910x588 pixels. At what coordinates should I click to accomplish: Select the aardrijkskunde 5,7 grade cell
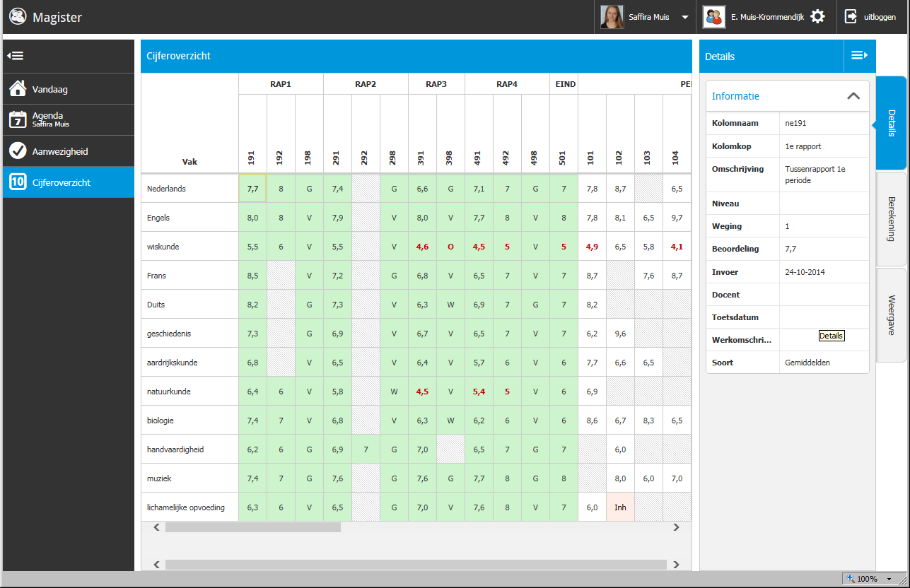pos(479,363)
